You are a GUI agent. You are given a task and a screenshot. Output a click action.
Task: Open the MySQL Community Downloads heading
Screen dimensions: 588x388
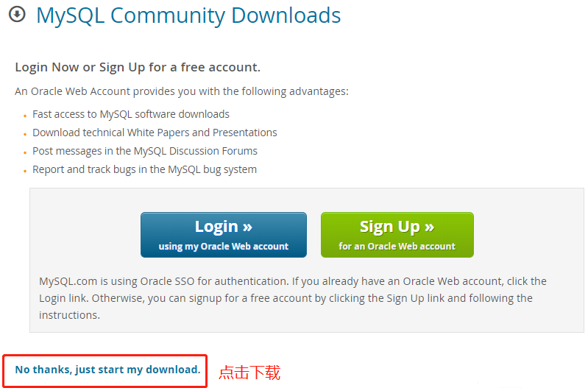pos(188,15)
